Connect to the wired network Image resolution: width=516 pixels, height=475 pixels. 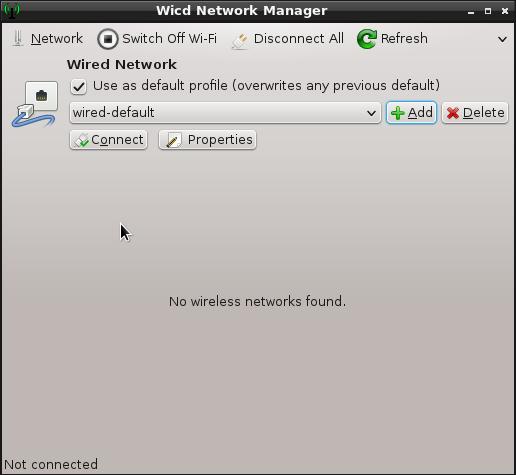(x=109, y=140)
